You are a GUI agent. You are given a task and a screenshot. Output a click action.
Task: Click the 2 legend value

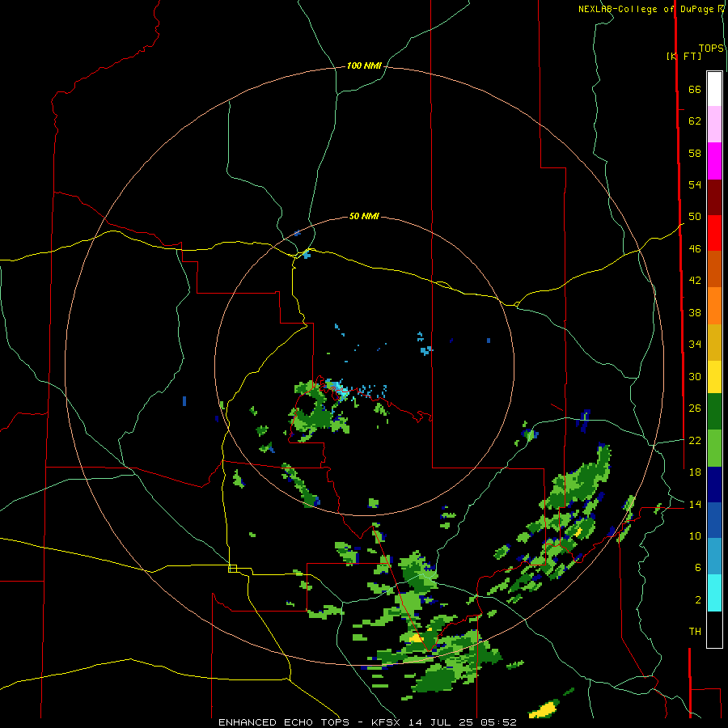698,599
